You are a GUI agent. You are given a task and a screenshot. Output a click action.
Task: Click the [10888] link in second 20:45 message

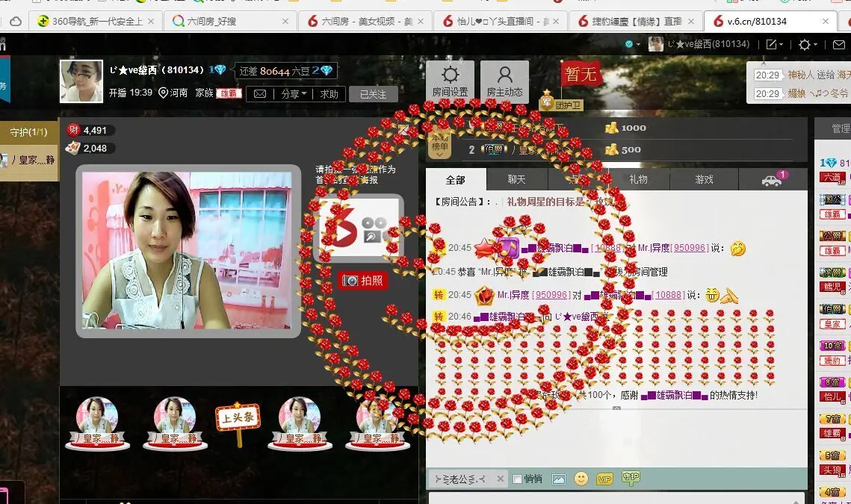click(x=668, y=295)
